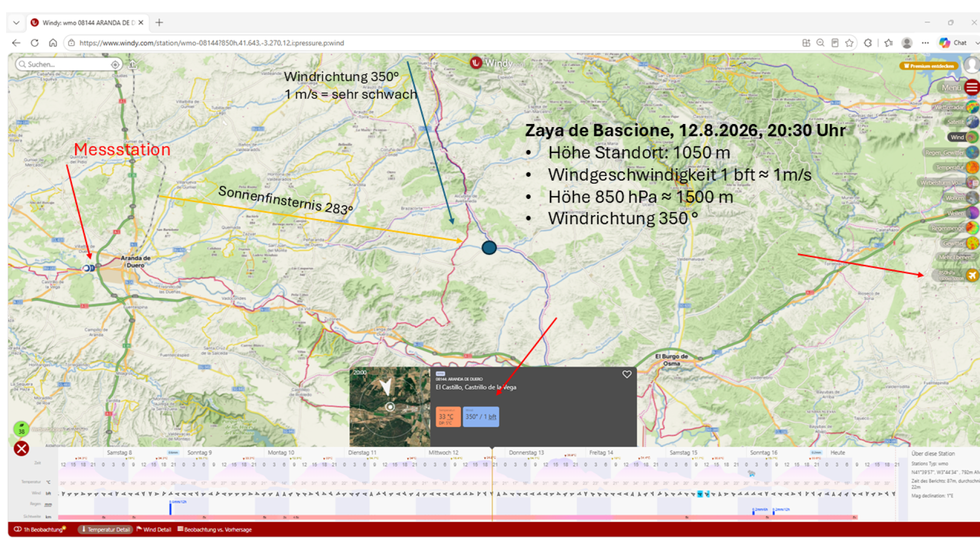Click the km visibility unit label

coord(48,517)
